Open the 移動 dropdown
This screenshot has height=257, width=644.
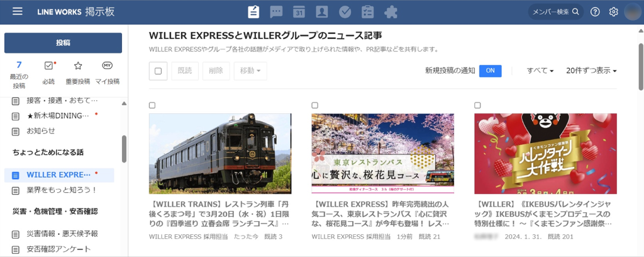(250, 71)
